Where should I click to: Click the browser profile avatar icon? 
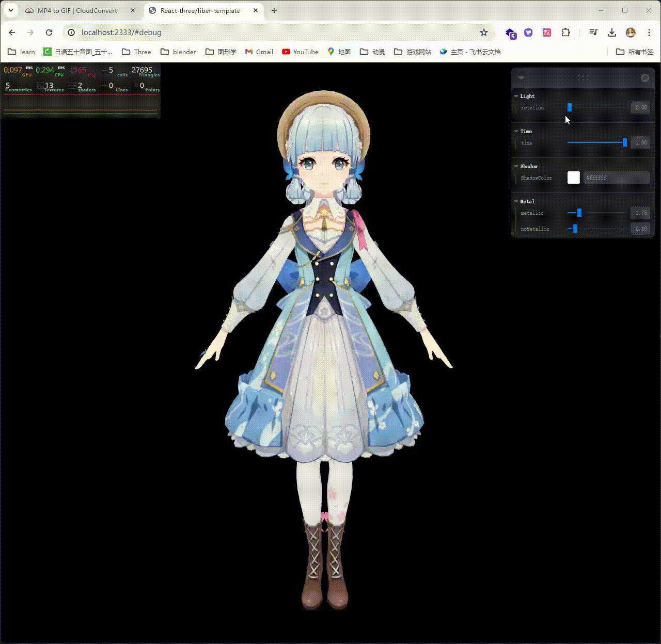click(631, 33)
